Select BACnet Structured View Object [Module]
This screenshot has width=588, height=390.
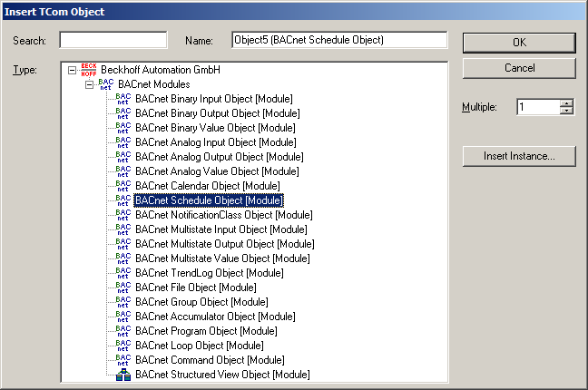pyautogui.click(x=222, y=375)
